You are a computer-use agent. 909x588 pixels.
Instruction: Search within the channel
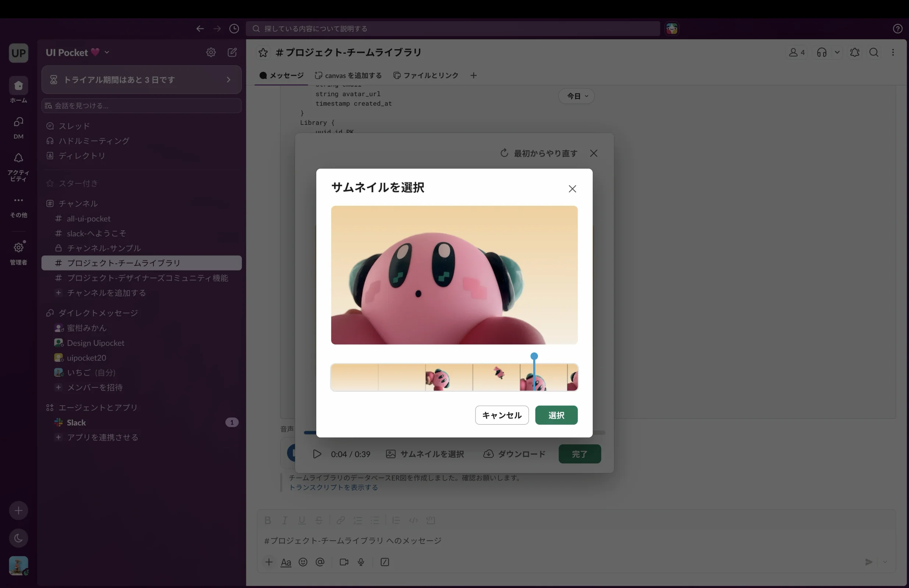[x=874, y=52]
